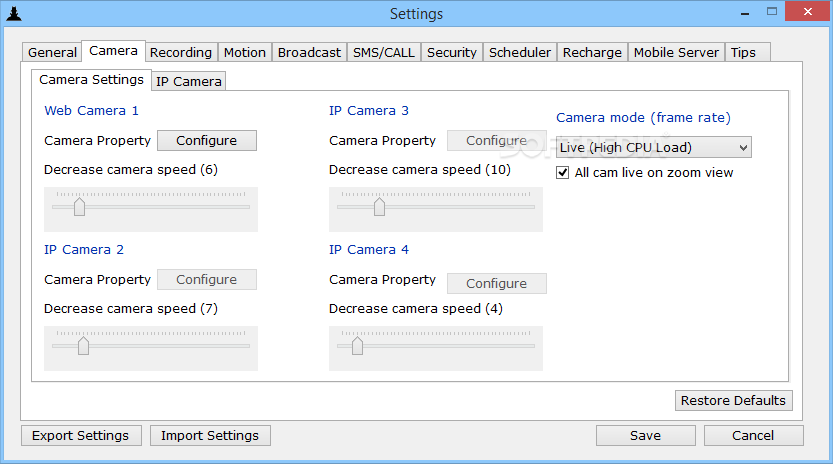Select the IP Camera sub-tab
Viewport: 833px width, 464px height.
(x=189, y=81)
